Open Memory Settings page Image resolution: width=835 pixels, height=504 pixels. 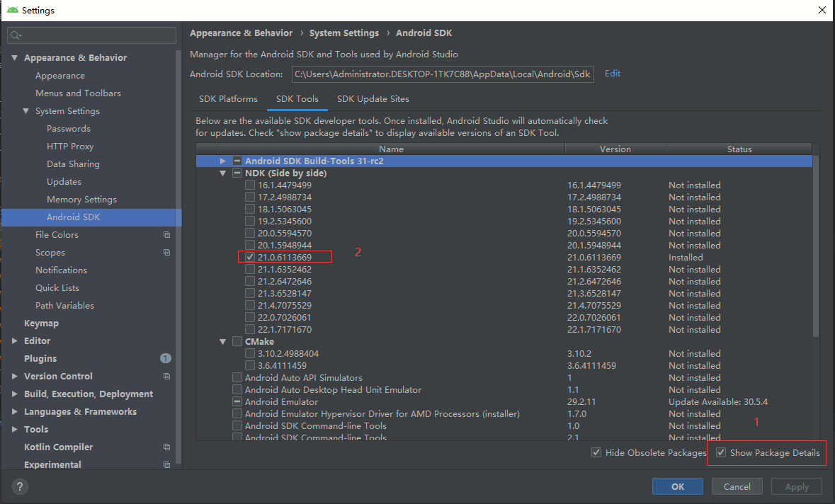click(x=81, y=200)
